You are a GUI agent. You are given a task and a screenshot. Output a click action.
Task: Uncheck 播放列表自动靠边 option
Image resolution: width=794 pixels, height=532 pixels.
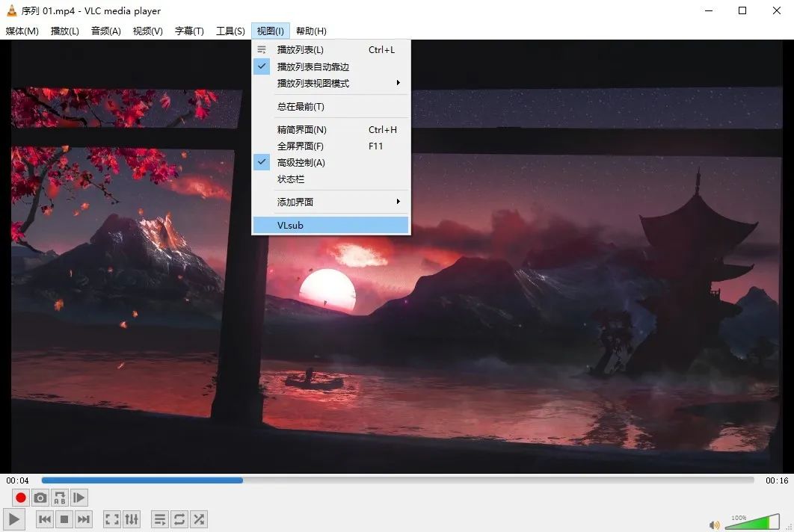click(330, 66)
